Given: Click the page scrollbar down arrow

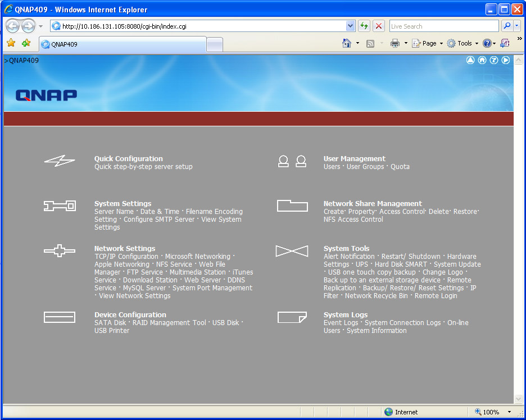Looking at the screenshot, I should pyautogui.click(x=518, y=399).
